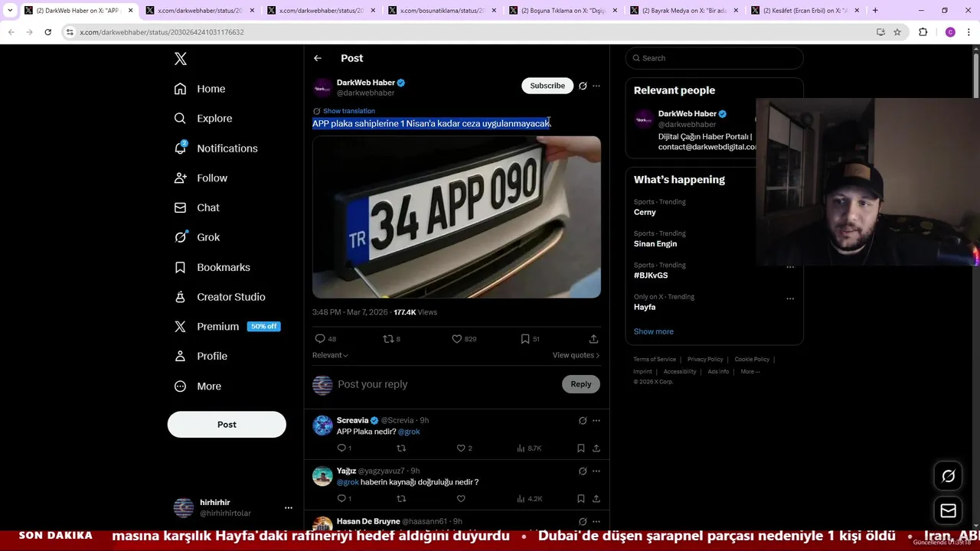Image resolution: width=980 pixels, height=551 pixels.
Task: Like the main post with 829 likes
Action: point(464,338)
